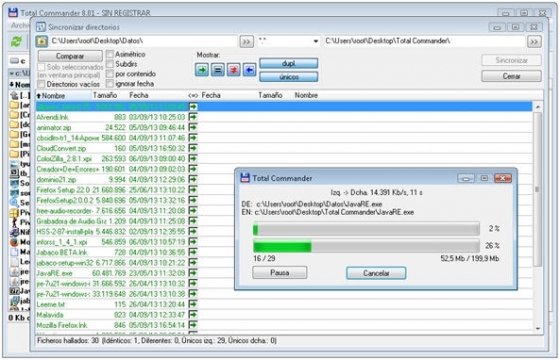Open right folder browse button
The width and height of the screenshot is (560, 360).
click(534, 42)
